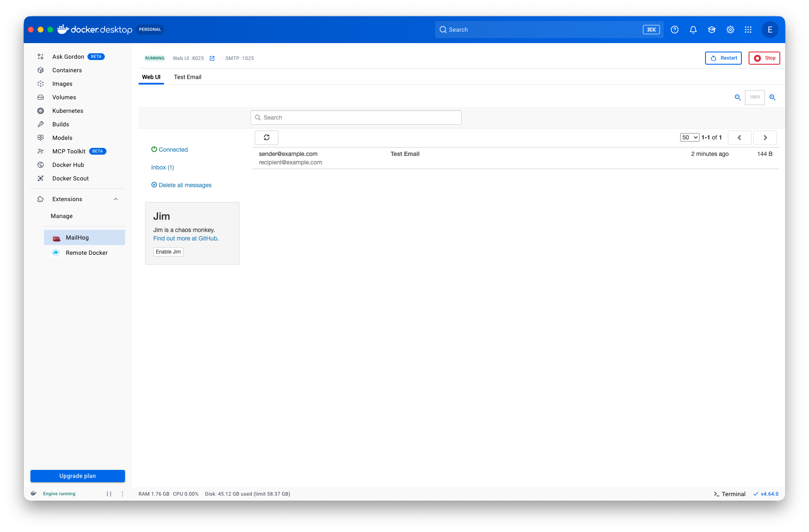Pause the Docker engine
Image resolution: width=809 pixels, height=532 pixels.
(109, 494)
